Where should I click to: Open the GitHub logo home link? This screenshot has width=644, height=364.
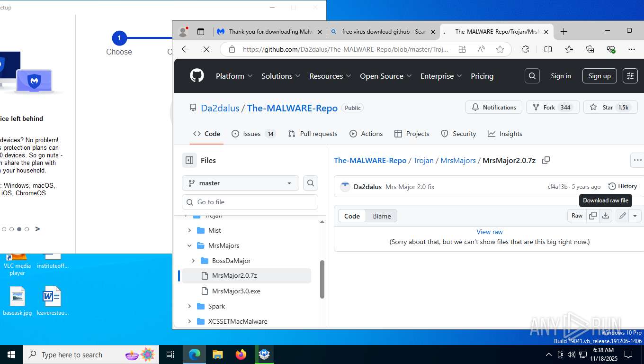pyautogui.click(x=197, y=76)
